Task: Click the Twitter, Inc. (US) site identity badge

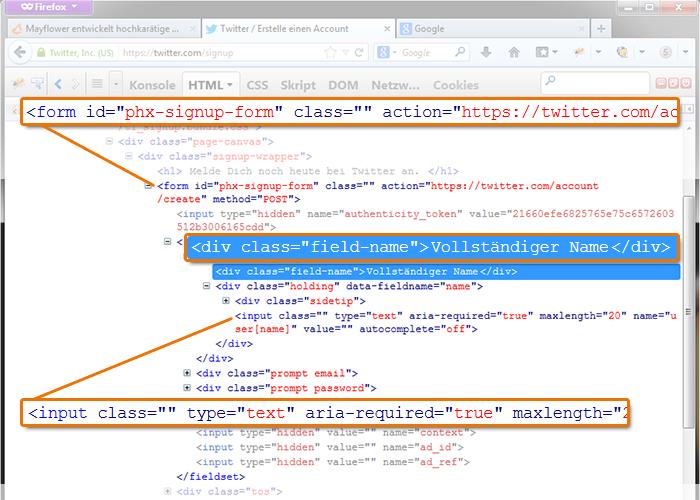Action: click(x=75, y=53)
